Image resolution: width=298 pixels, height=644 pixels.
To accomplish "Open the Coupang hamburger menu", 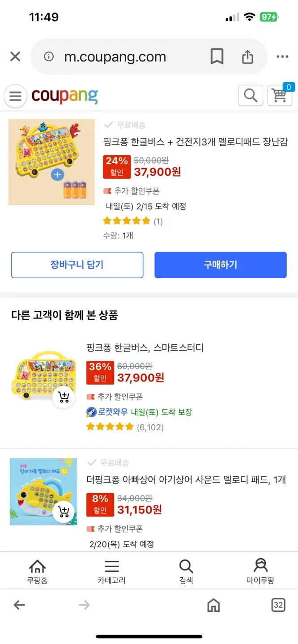I will point(15,96).
